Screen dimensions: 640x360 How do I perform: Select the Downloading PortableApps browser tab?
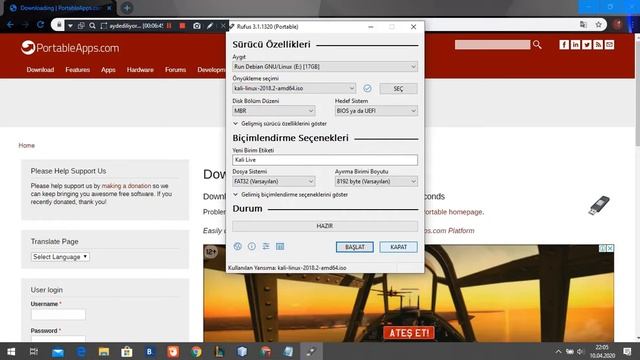(60, 8)
